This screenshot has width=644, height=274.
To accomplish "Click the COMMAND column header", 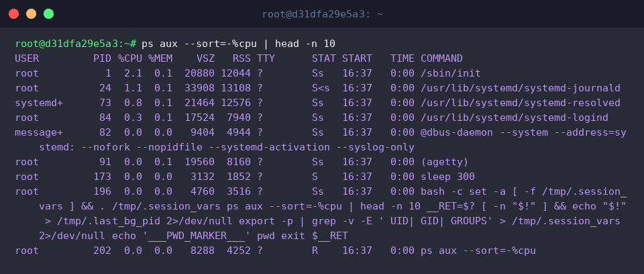I will click(441, 58).
